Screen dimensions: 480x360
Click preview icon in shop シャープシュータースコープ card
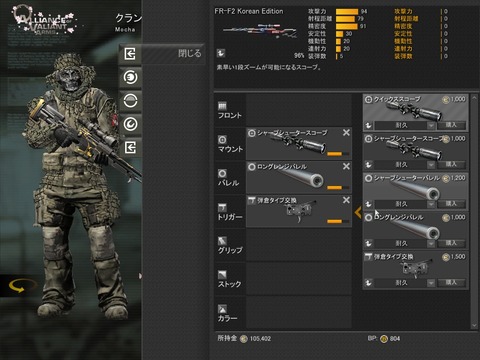click(x=368, y=165)
